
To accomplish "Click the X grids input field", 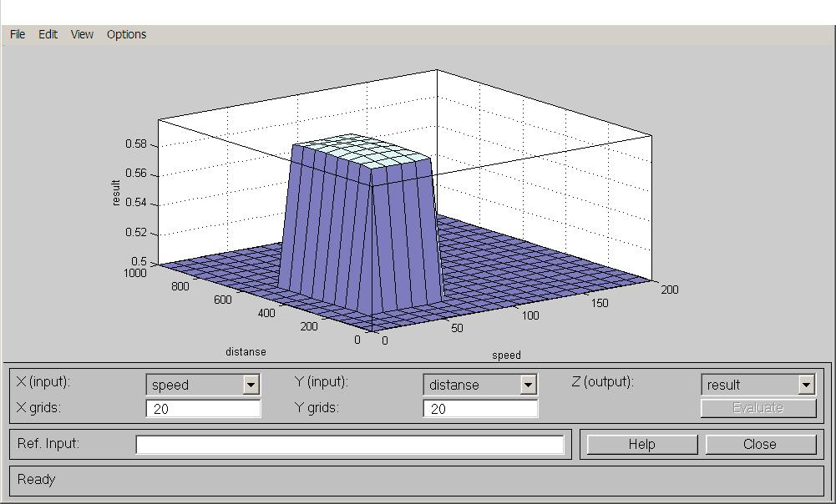I will click(x=203, y=409).
